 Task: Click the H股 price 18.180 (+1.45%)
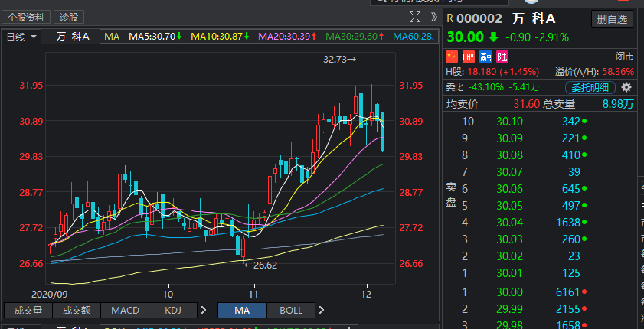coord(502,72)
